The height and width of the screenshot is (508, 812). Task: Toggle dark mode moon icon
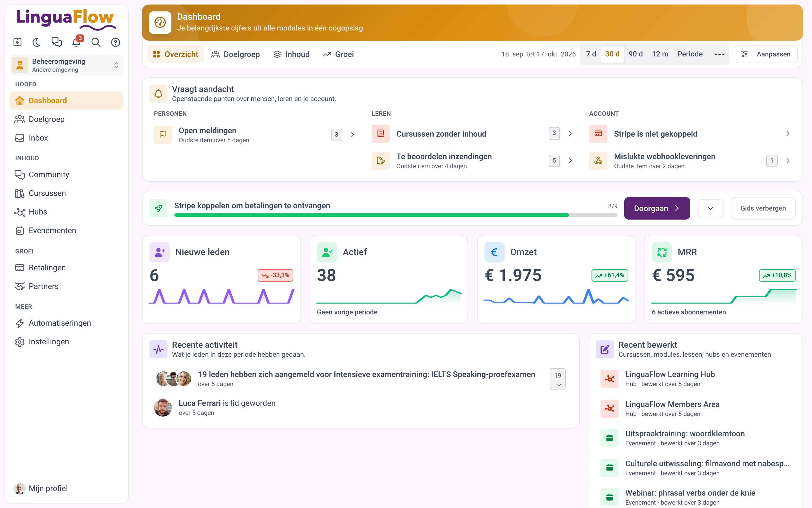coord(37,42)
